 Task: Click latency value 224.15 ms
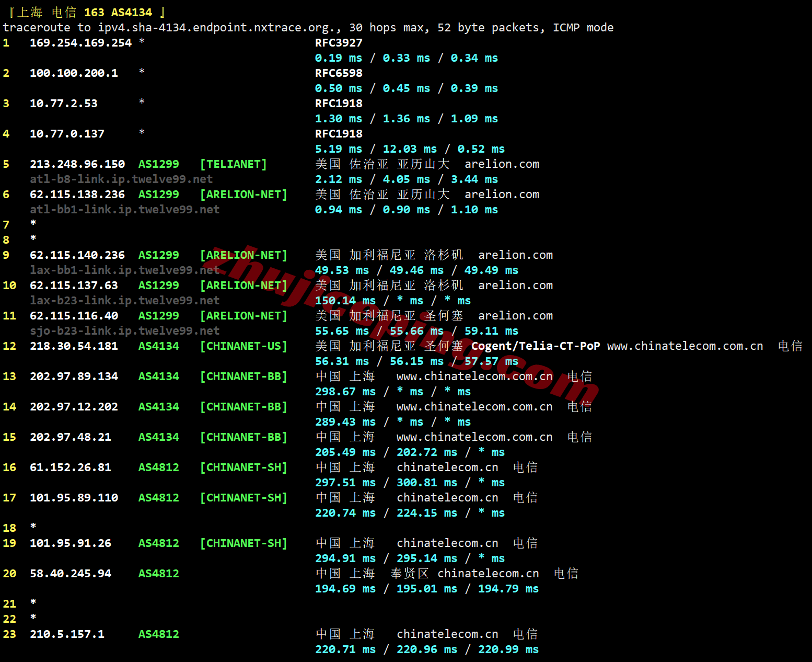tap(427, 513)
